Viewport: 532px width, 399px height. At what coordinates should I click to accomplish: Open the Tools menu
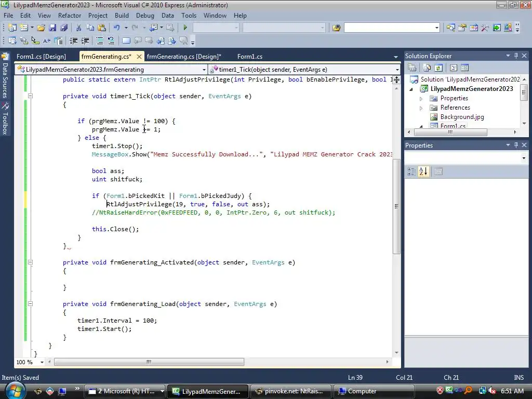pos(189,16)
